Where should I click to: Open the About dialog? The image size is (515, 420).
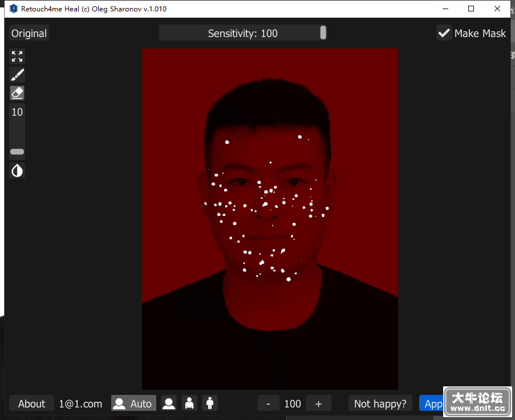point(31,403)
